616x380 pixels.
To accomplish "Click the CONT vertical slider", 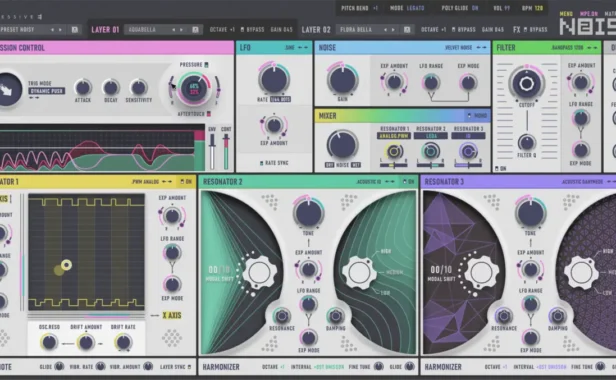I will click(x=226, y=152).
